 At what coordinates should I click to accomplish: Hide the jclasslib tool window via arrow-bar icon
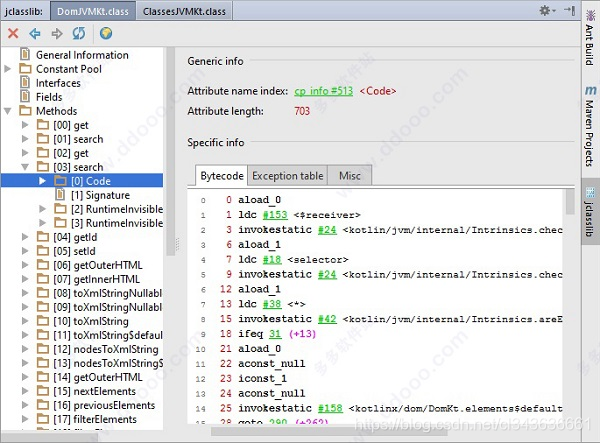click(570, 10)
